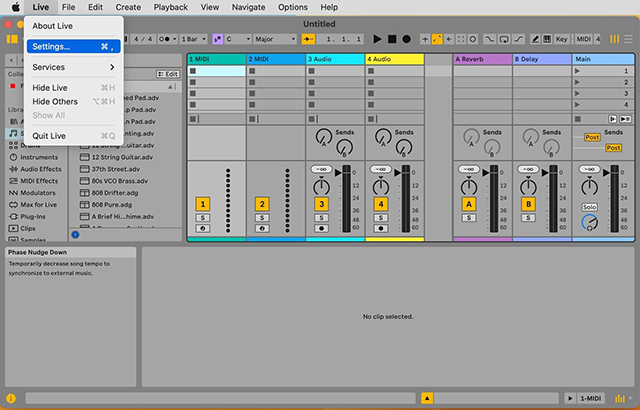Solo track 3 Audio with S button

(321, 218)
